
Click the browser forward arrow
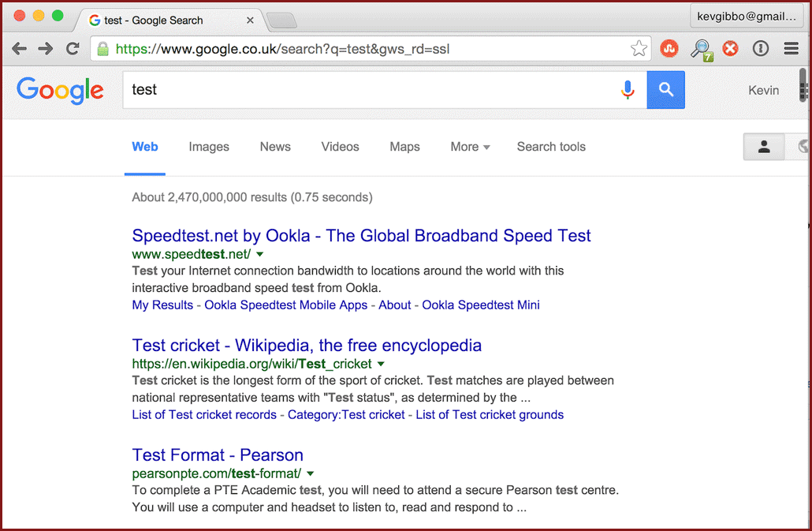(x=46, y=49)
